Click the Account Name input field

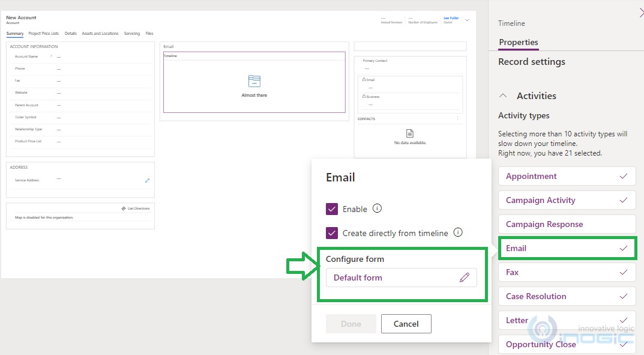[x=90, y=56]
